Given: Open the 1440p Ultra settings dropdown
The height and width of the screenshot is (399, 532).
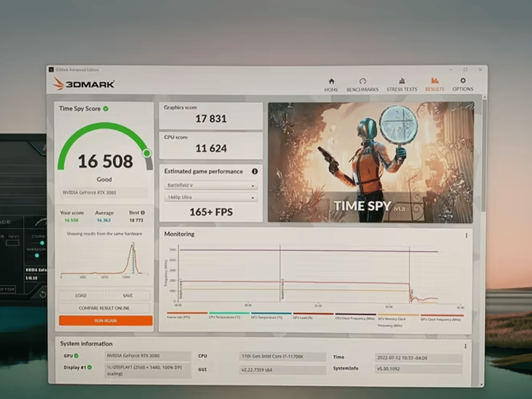Looking at the screenshot, I should point(211,197).
